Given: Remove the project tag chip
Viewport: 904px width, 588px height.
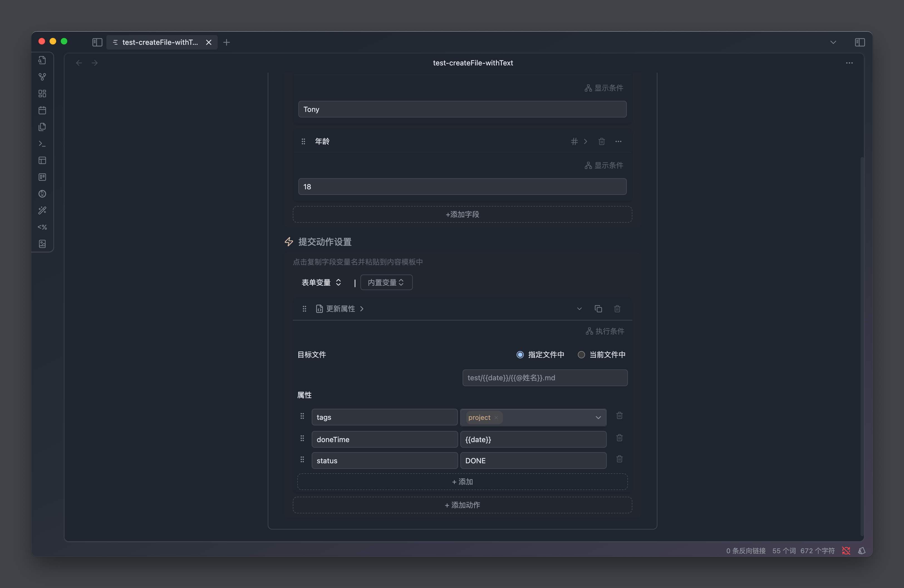Looking at the screenshot, I should click(x=496, y=417).
